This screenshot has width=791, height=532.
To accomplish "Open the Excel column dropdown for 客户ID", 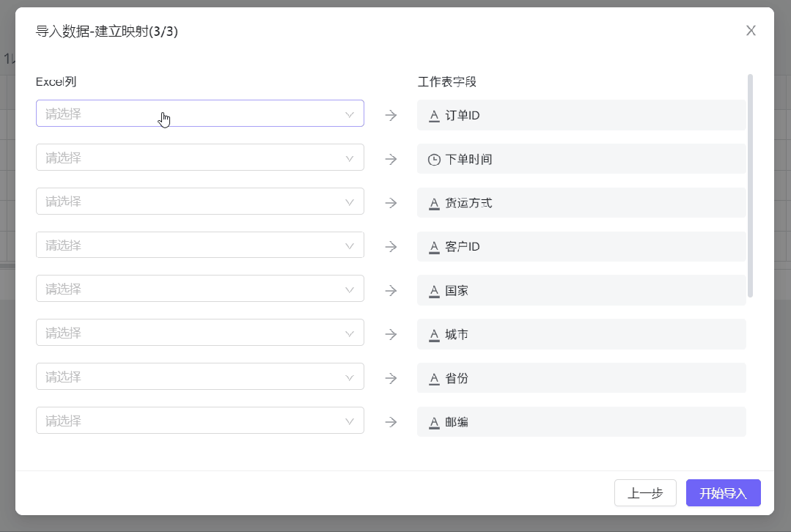I will coord(199,245).
